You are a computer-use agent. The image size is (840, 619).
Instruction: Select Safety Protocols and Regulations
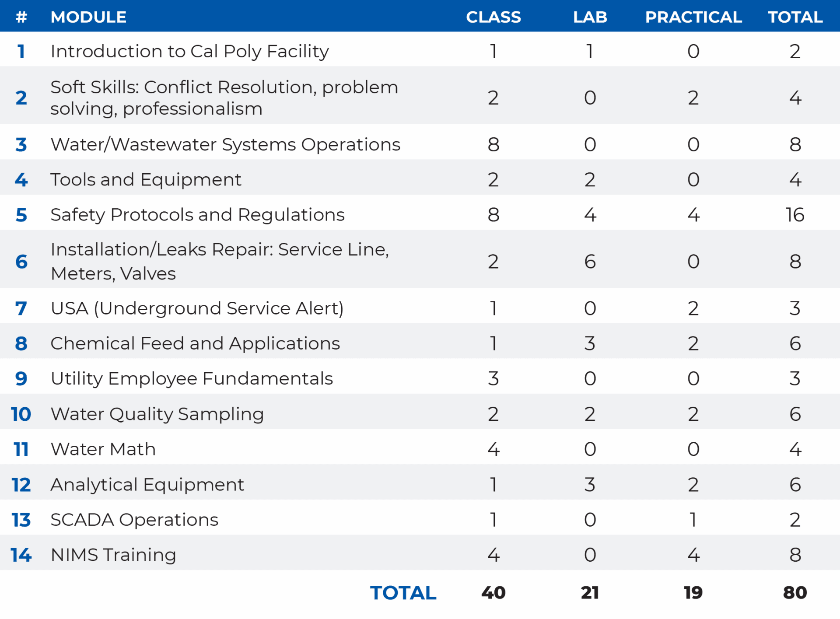click(197, 214)
